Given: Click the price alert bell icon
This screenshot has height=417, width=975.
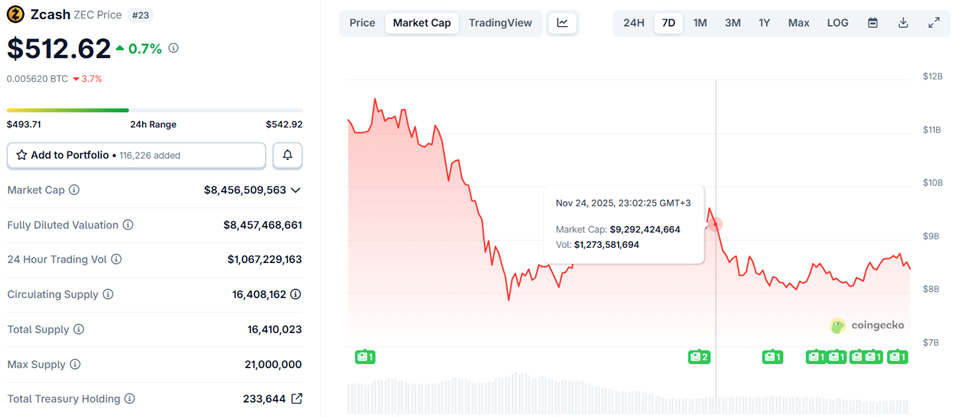Looking at the screenshot, I should point(288,155).
